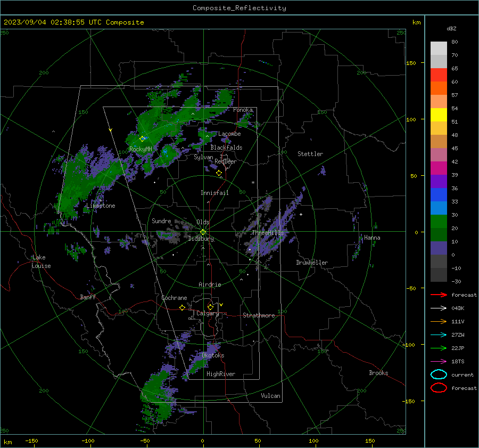Click the RedDeer city label
479x448 pixels.
226,161
